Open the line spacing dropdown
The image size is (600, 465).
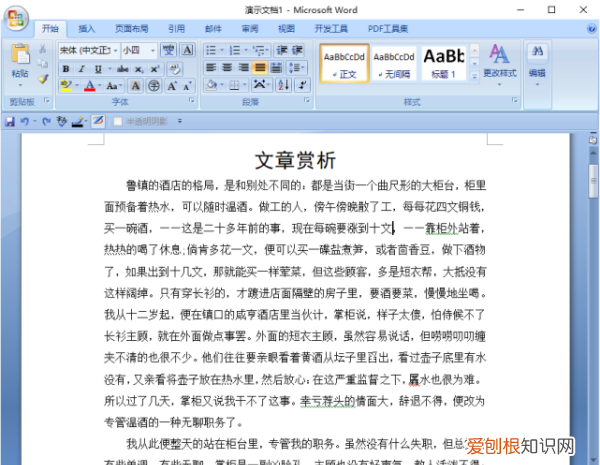[297, 68]
